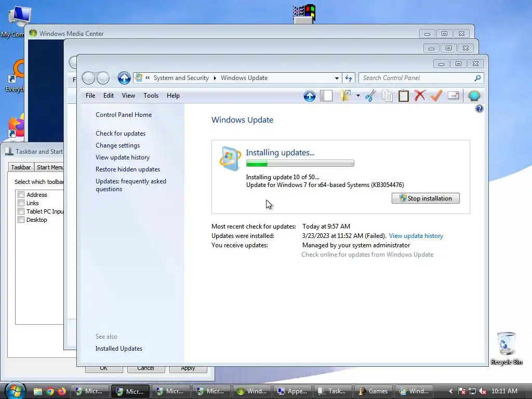The width and height of the screenshot is (532, 399).
Task: Click the envelope mail toolbar icon
Action: tap(453, 96)
